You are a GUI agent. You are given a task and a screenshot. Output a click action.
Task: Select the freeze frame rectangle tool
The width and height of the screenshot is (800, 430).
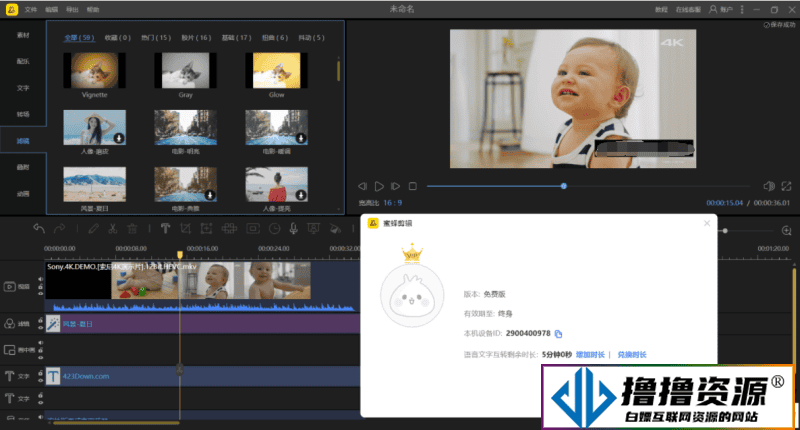click(x=253, y=229)
